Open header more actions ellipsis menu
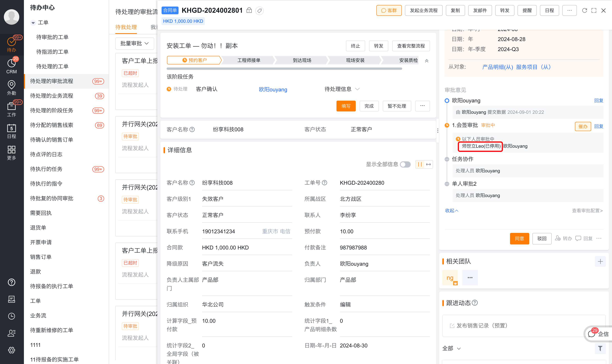The image size is (612, 364). pos(569,11)
